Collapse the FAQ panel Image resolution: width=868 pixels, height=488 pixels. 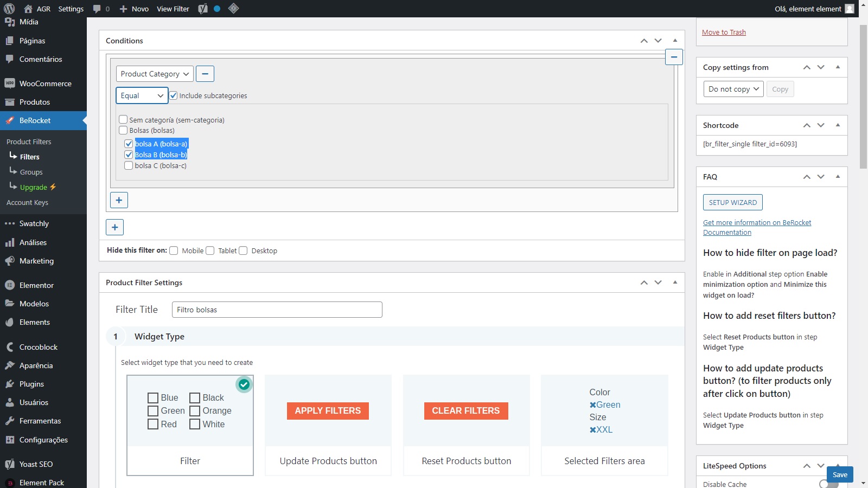(838, 177)
